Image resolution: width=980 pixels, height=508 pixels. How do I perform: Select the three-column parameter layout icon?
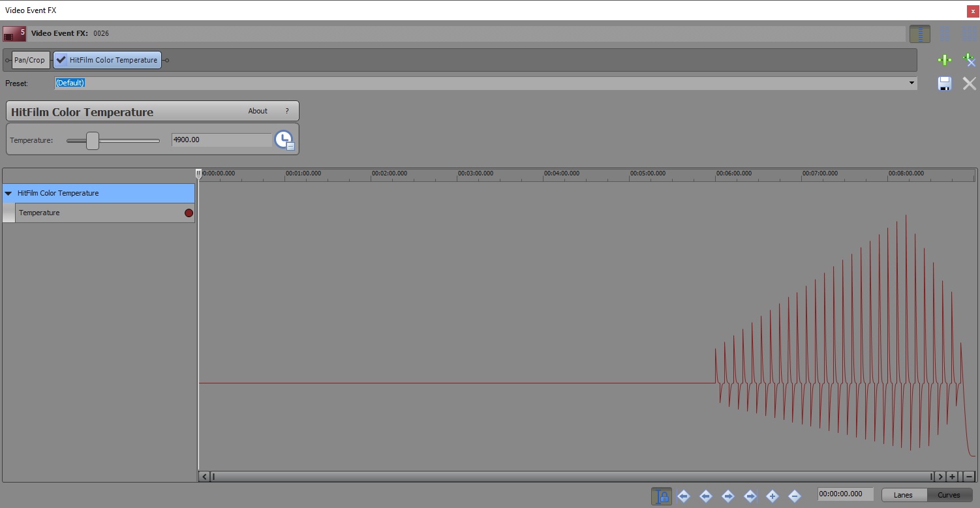pyautogui.click(x=970, y=34)
